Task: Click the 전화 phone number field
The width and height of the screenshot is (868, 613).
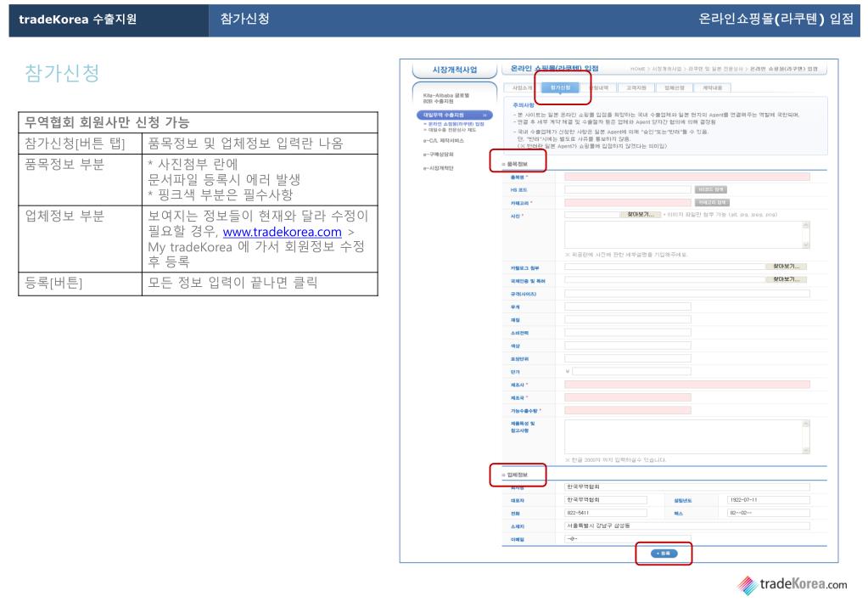Action: coord(606,513)
